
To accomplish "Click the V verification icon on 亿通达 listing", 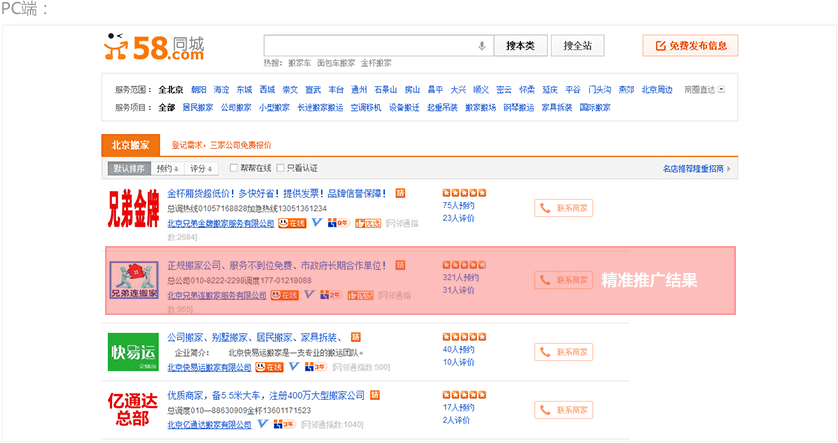I will pyautogui.click(x=262, y=424).
